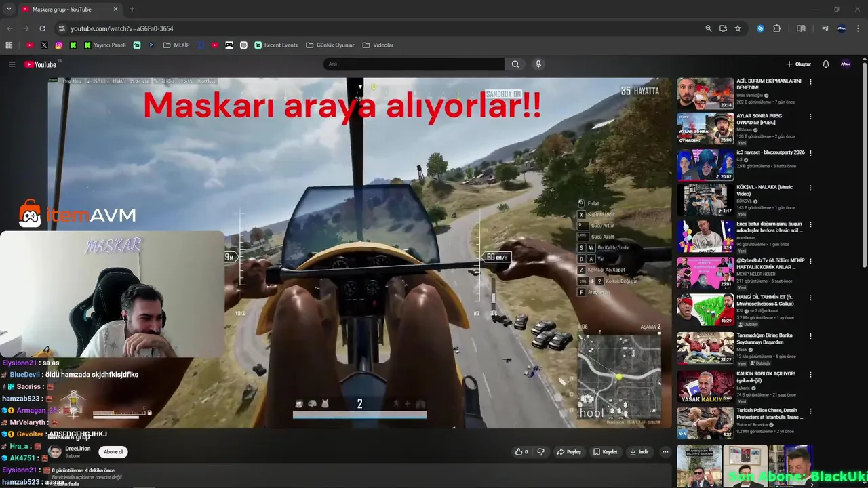Bookmark this page with the star icon
868x488 pixels.
[738, 28]
